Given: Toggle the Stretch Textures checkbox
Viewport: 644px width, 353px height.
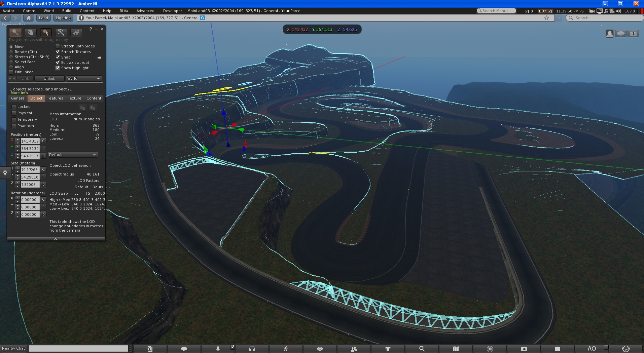Looking at the screenshot, I should [58, 52].
